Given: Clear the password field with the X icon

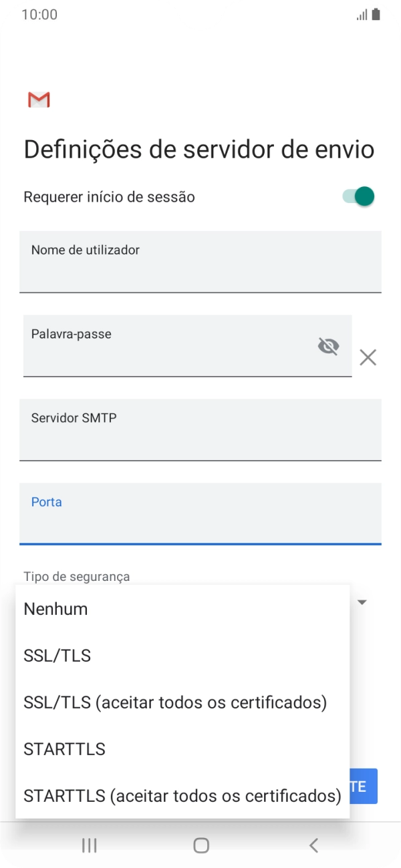Looking at the screenshot, I should [x=368, y=358].
